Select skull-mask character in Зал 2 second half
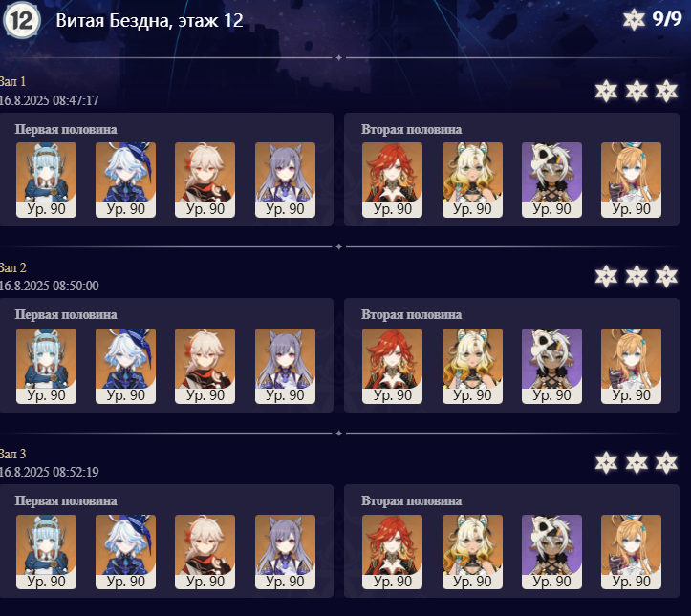691x616 pixels. tap(551, 366)
